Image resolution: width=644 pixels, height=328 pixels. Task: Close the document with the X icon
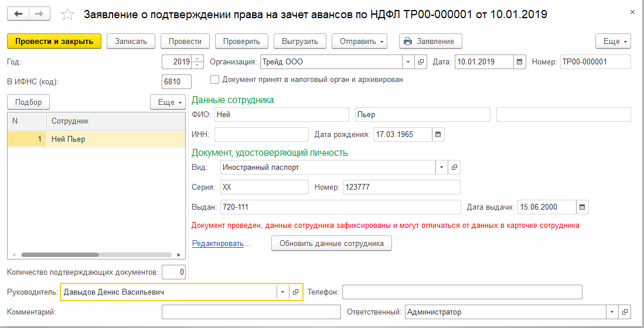[632, 13]
